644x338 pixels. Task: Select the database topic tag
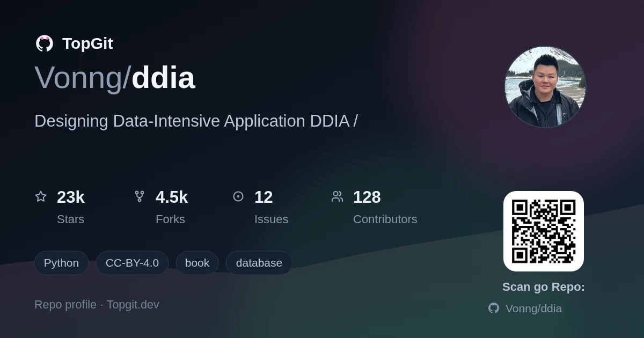pyautogui.click(x=259, y=263)
